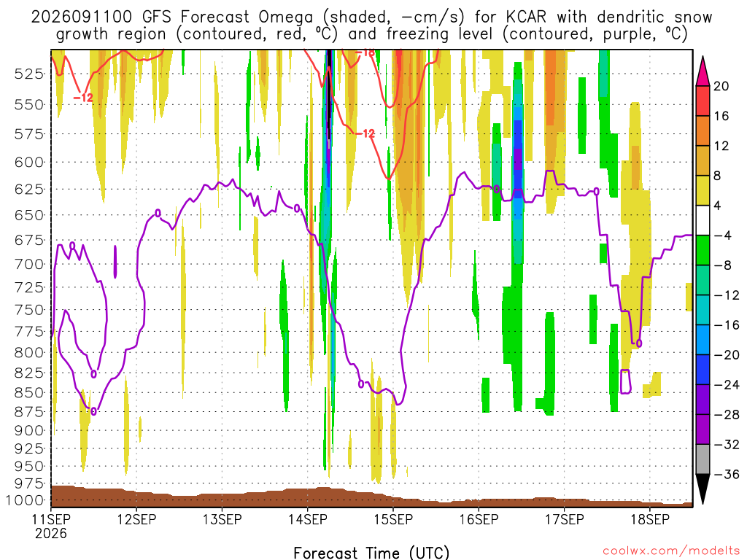Click the 1000 pressure level label
Viewport: 747px width, 560px height.
coord(26,500)
